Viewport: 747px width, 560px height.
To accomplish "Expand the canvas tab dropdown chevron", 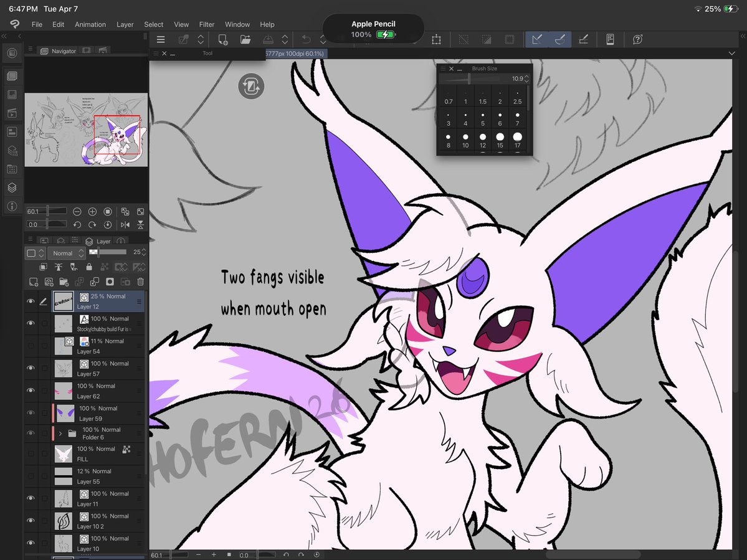I will tap(732, 54).
